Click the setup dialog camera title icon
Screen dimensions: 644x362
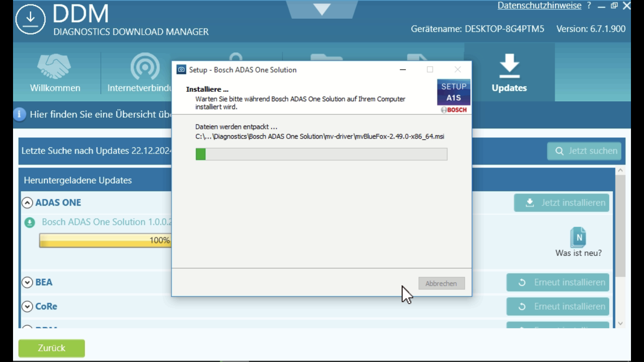click(181, 70)
